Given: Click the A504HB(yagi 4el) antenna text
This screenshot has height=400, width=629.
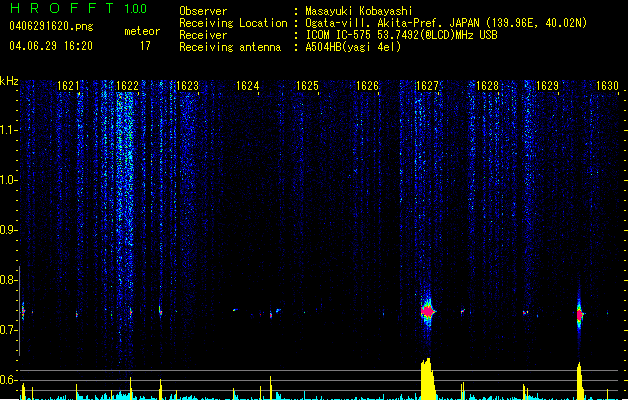Looking at the screenshot, I should pyautogui.click(x=353, y=47).
